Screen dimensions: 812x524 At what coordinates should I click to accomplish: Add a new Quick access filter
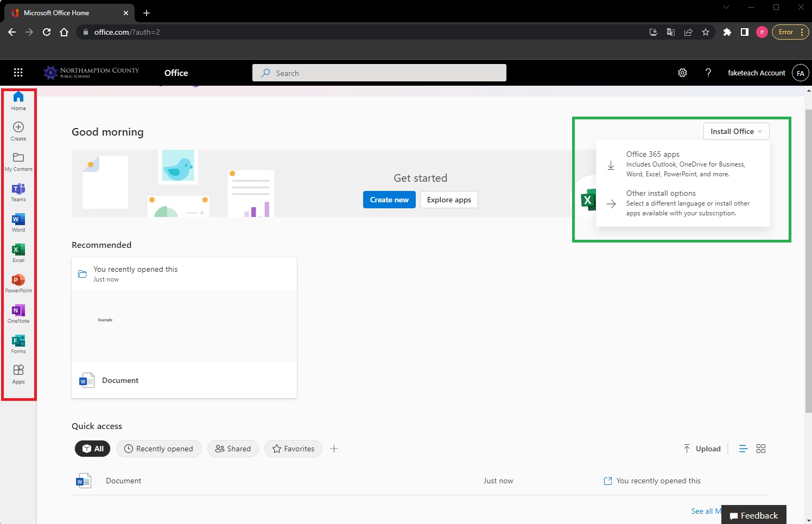334,449
